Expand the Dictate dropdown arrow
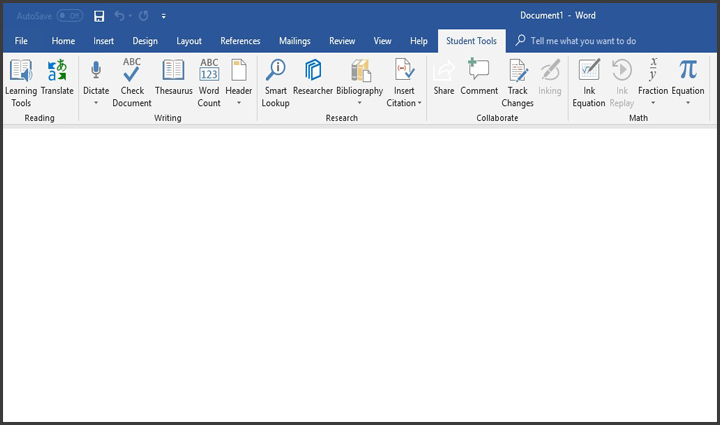This screenshot has height=425, width=720. pos(96,103)
